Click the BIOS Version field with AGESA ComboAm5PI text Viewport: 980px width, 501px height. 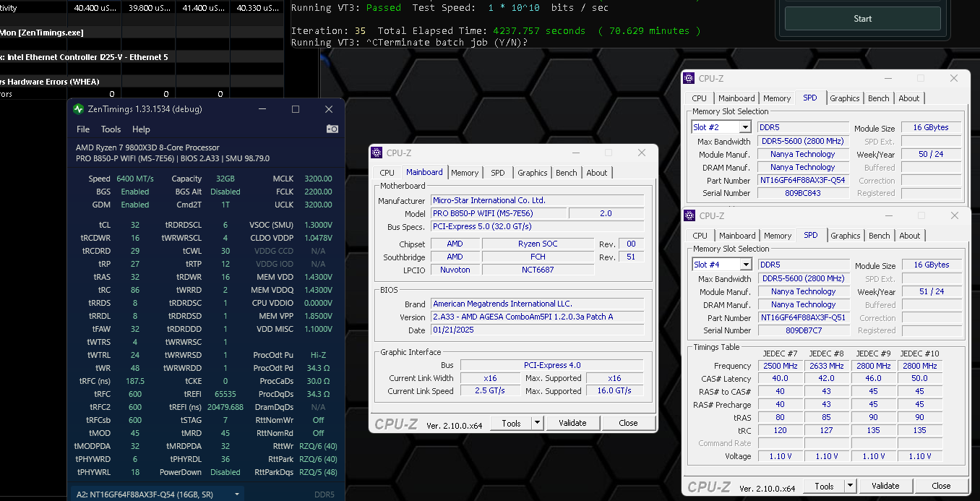(x=537, y=317)
